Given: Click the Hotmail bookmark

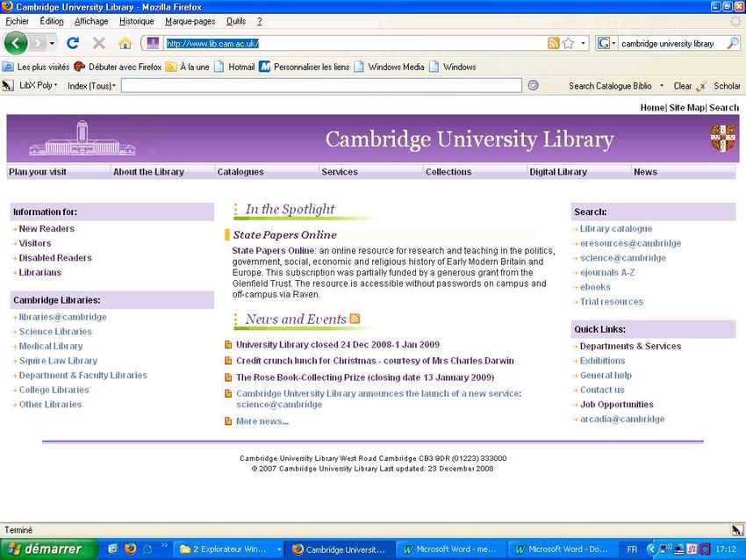Looking at the screenshot, I should click(234, 67).
